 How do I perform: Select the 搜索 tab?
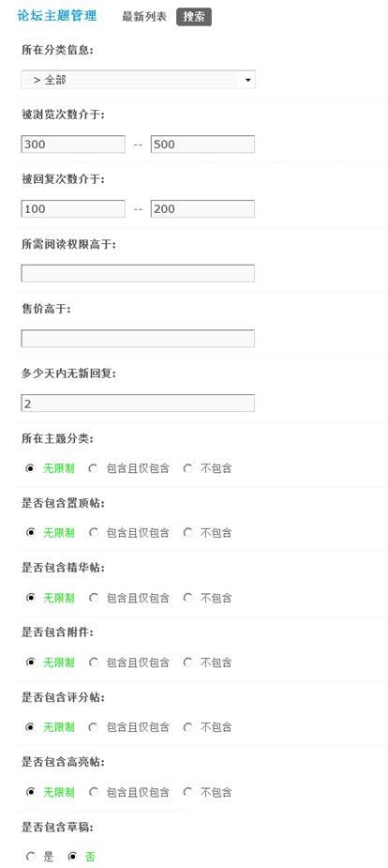click(x=194, y=17)
